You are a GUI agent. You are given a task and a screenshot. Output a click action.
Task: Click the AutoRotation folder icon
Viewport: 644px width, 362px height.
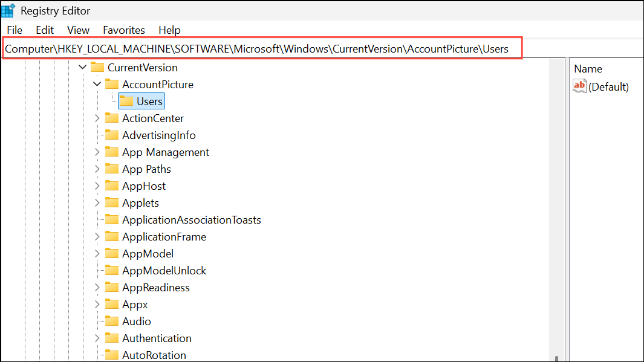click(112, 355)
